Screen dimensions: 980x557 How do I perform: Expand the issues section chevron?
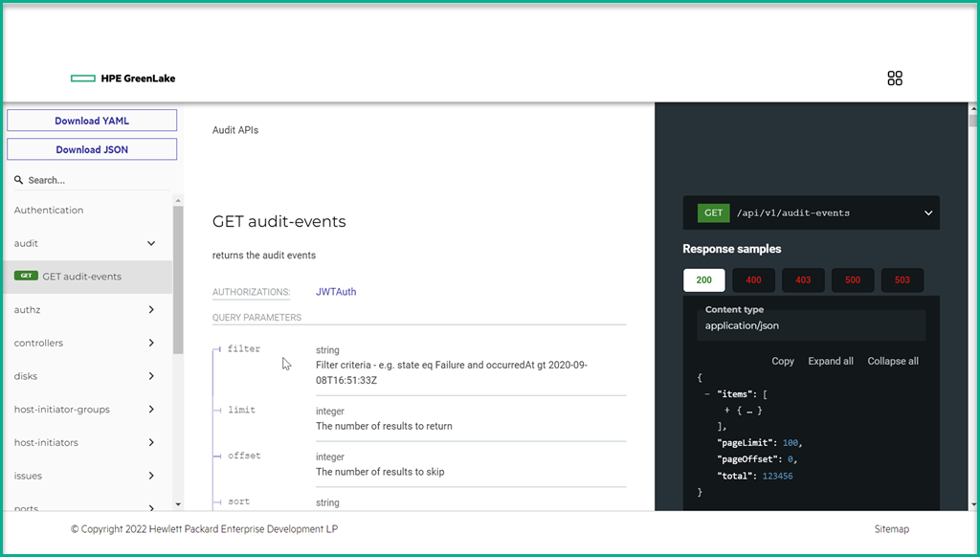tap(151, 475)
